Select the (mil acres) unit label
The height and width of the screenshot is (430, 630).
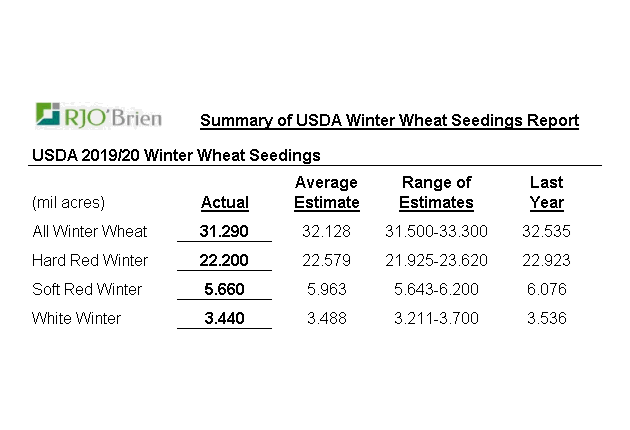tap(68, 202)
